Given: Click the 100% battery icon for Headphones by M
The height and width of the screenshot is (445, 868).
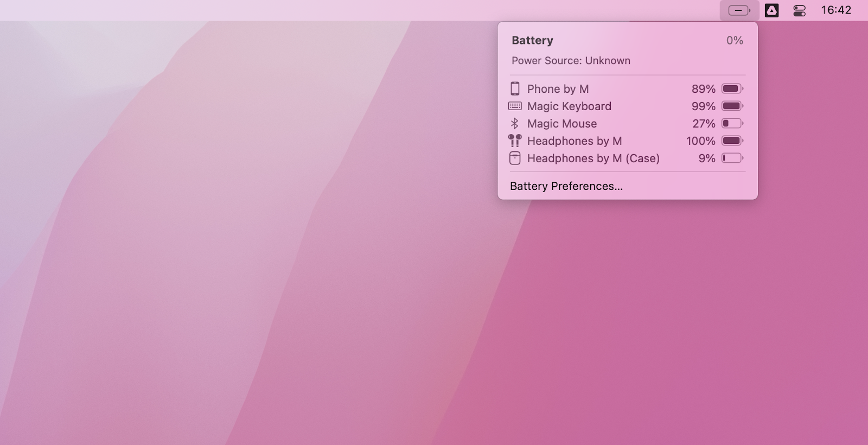Looking at the screenshot, I should click(x=732, y=141).
